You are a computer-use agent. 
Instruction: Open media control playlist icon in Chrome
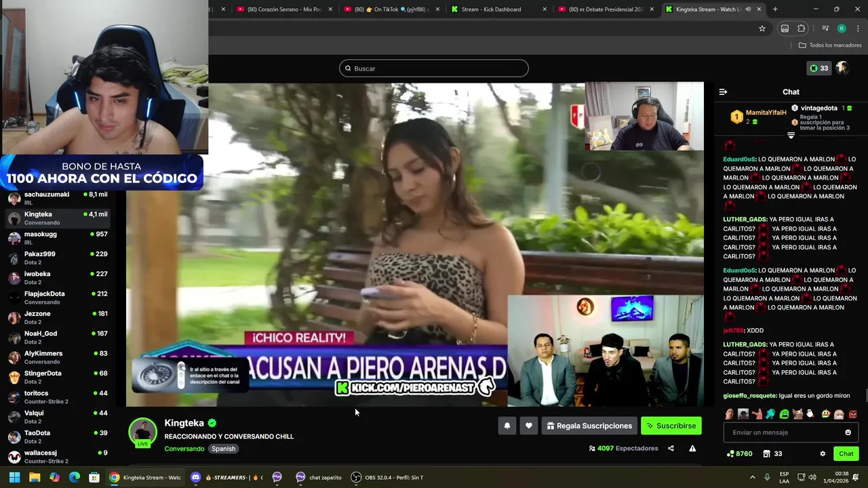pos(825,28)
